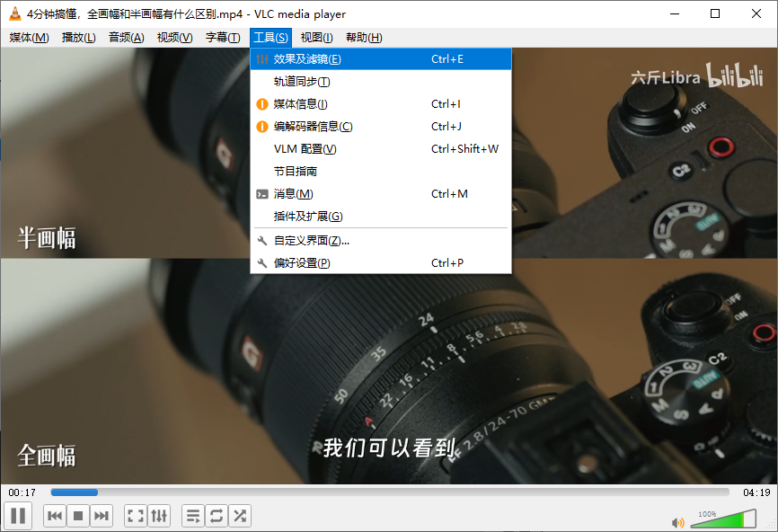Image resolution: width=778 pixels, height=532 pixels.
Task: Open the 媒体(M) menu
Action: point(30,38)
